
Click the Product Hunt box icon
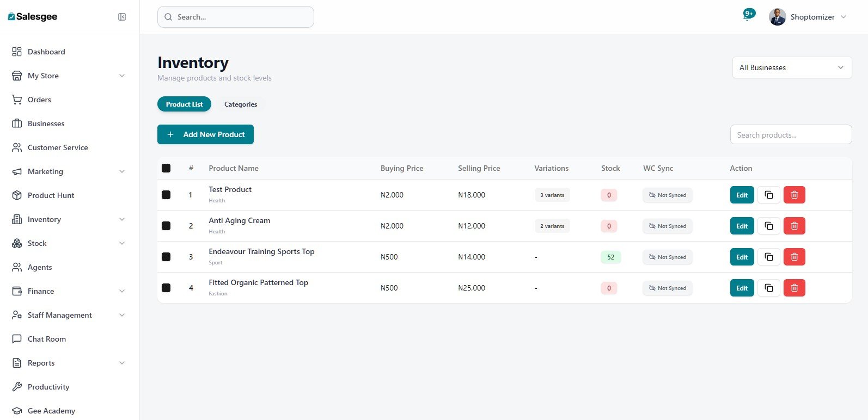[17, 195]
